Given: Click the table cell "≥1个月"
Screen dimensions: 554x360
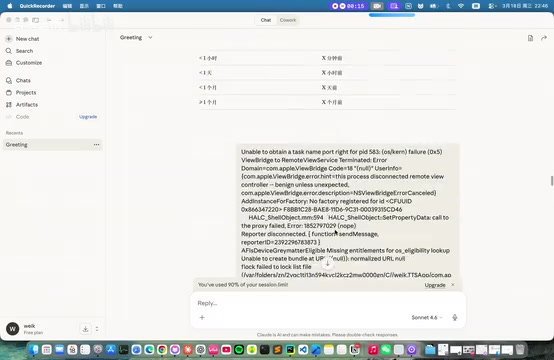Looking at the screenshot, I should [x=208, y=102].
